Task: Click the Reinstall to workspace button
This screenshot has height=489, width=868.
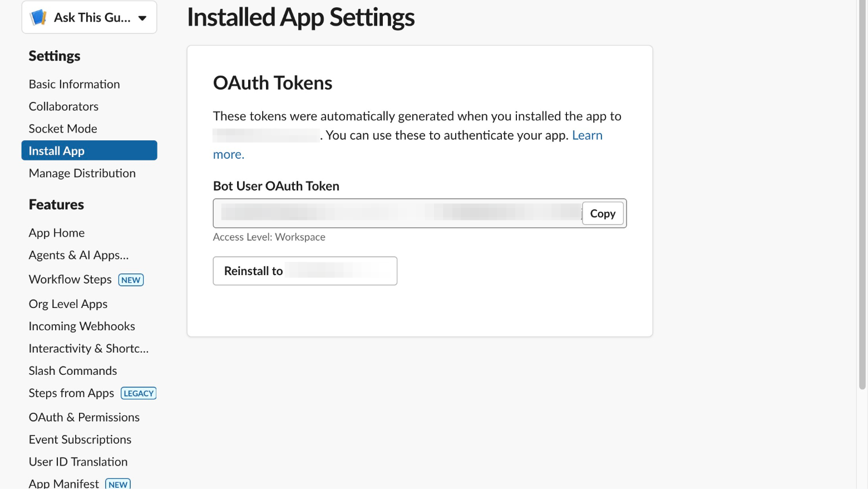Action: click(x=305, y=271)
